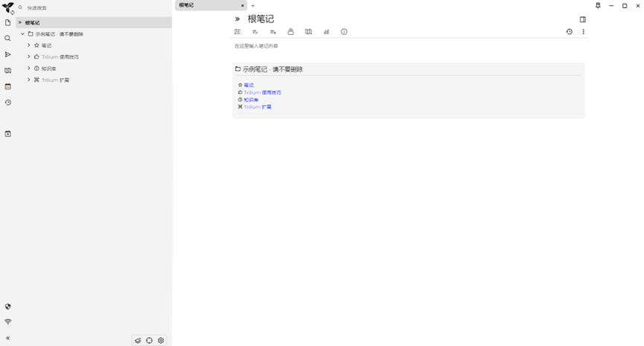Open the Trilium 扩展 link in the note list
Screen dimensions: 644x346
coord(258,107)
